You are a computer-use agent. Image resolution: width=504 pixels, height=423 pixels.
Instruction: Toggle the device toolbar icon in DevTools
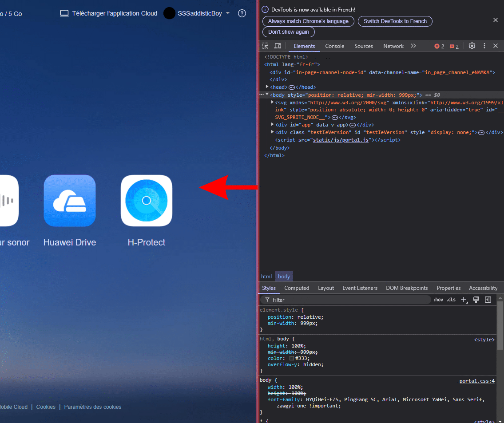pos(278,46)
